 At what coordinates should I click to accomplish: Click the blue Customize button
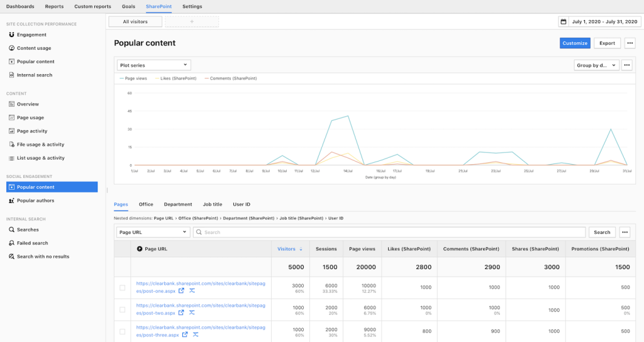tap(575, 43)
